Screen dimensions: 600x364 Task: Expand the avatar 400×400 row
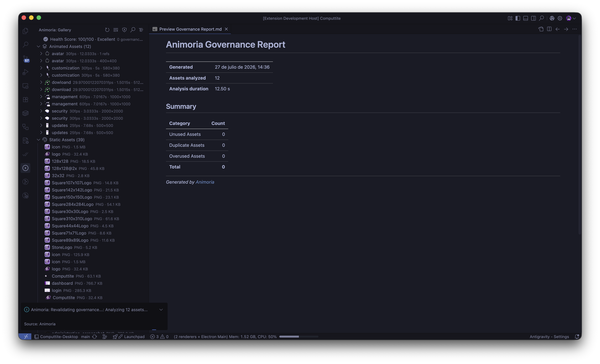41,61
